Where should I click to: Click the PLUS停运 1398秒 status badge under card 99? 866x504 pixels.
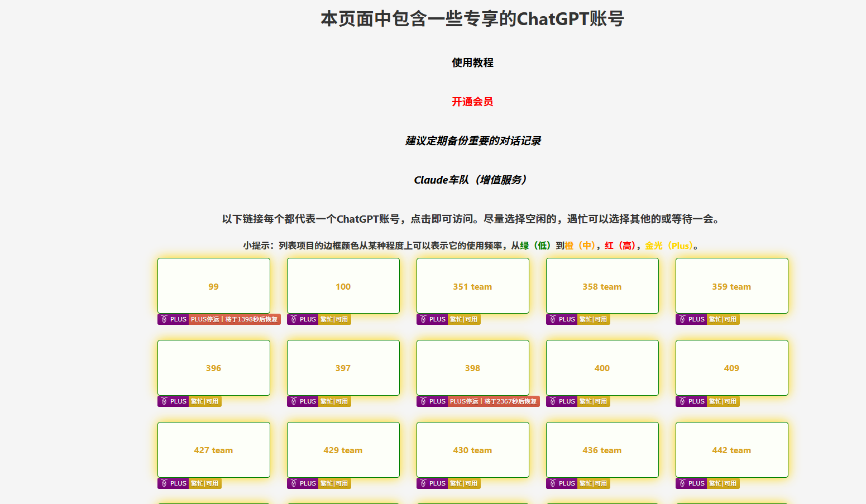tap(235, 319)
